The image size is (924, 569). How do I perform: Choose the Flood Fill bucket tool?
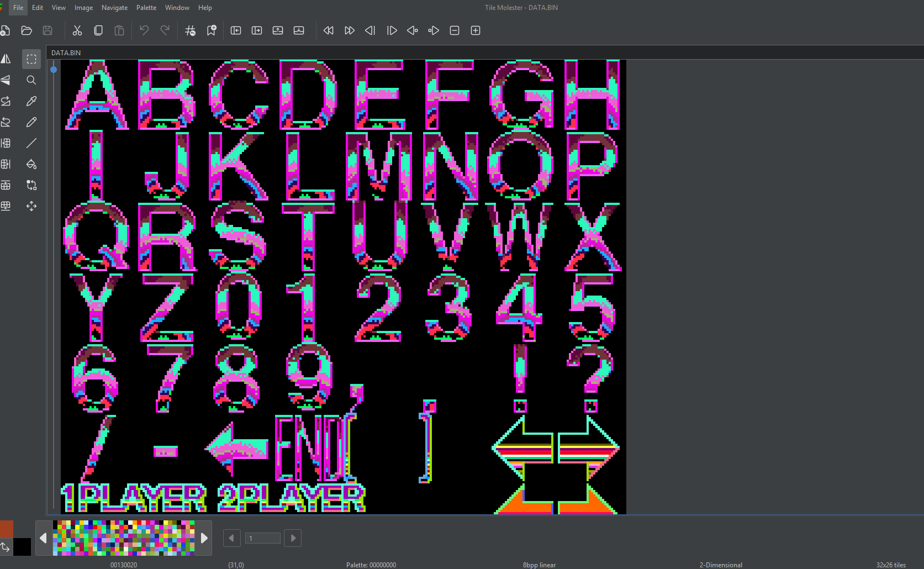(x=31, y=164)
